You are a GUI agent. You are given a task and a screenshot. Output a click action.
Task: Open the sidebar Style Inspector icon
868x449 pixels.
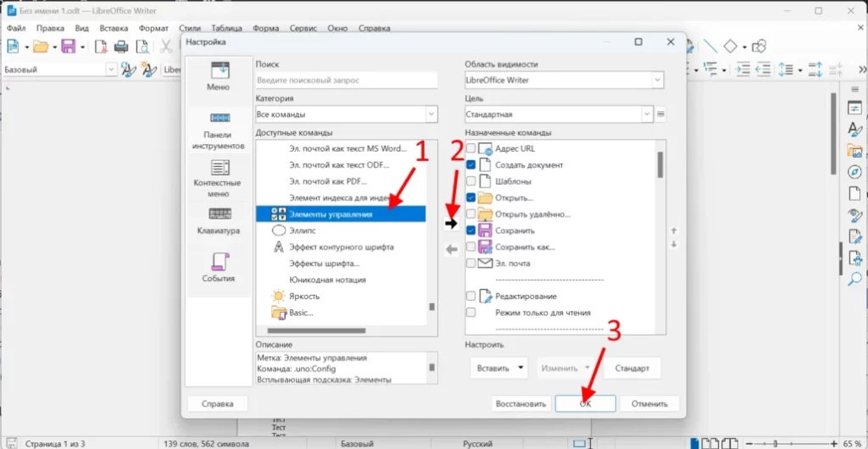click(x=855, y=214)
